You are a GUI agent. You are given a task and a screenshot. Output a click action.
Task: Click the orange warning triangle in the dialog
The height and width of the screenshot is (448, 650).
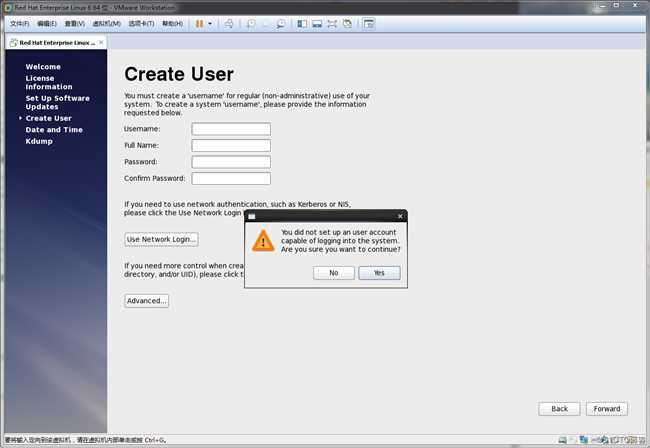[x=263, y=241]
